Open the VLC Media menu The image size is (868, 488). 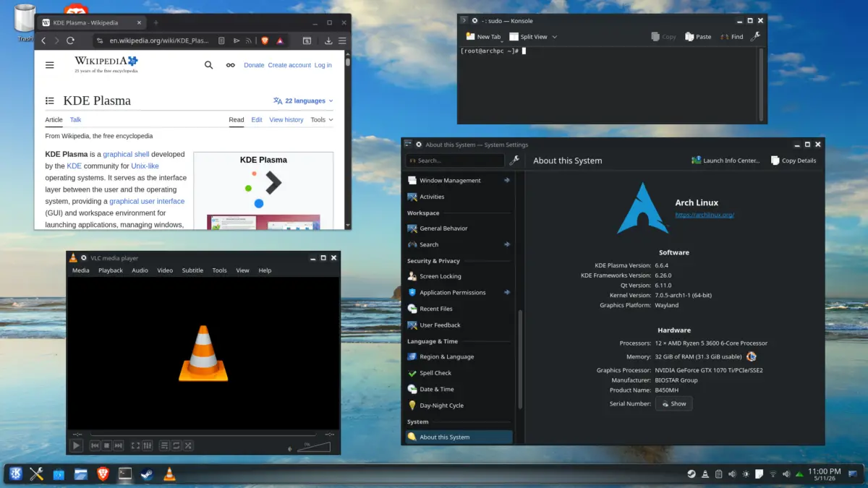[81, 270]
